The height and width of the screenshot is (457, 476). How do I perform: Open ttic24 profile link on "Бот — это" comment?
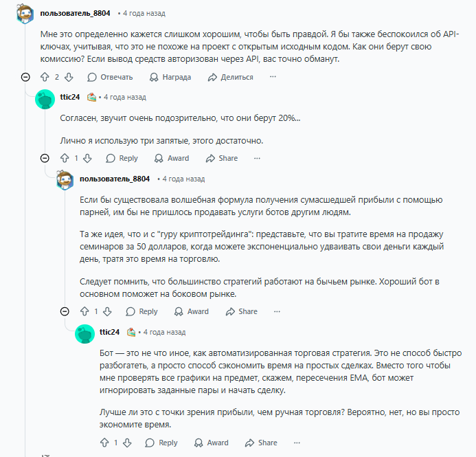pyautogui.click(x=109, y=332)
